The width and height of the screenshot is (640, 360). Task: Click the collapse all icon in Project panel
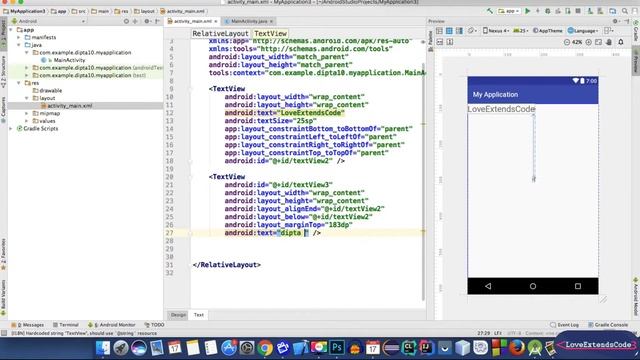(135, 21)
